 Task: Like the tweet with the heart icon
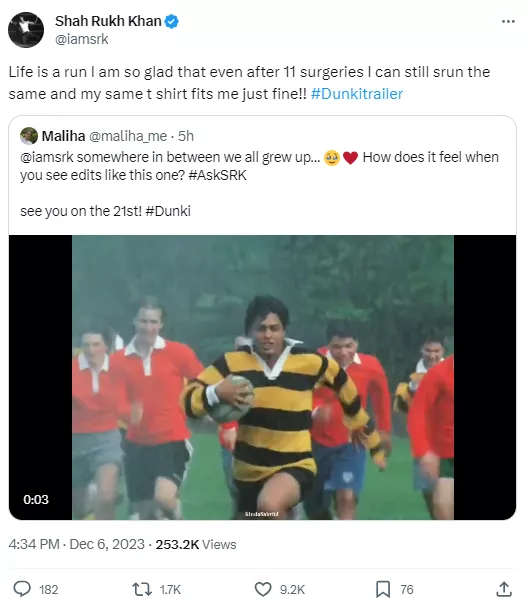263,589
